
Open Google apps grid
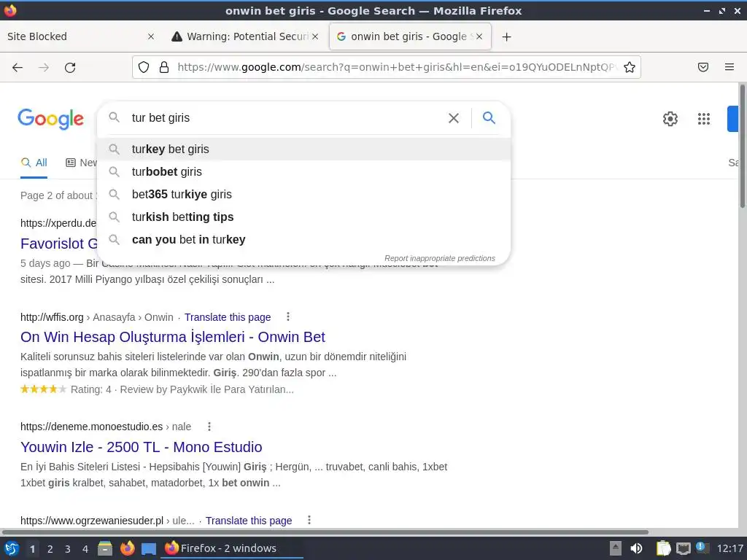704,119
